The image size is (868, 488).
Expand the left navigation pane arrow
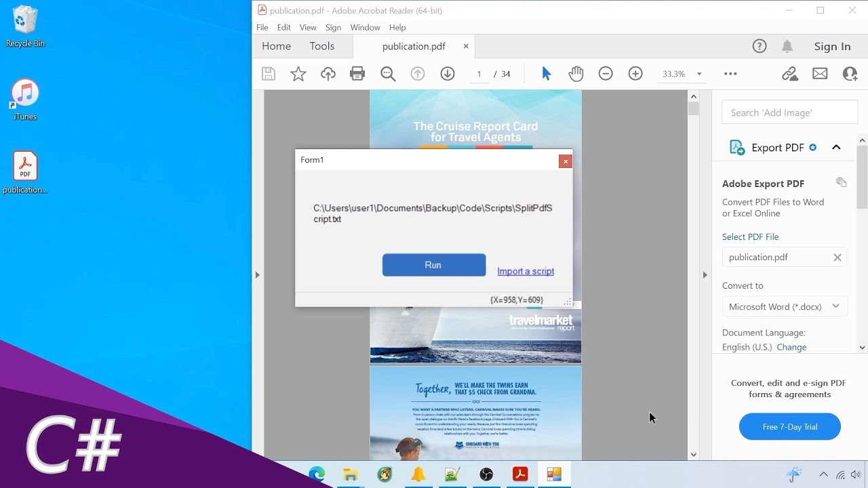(257, 274)
